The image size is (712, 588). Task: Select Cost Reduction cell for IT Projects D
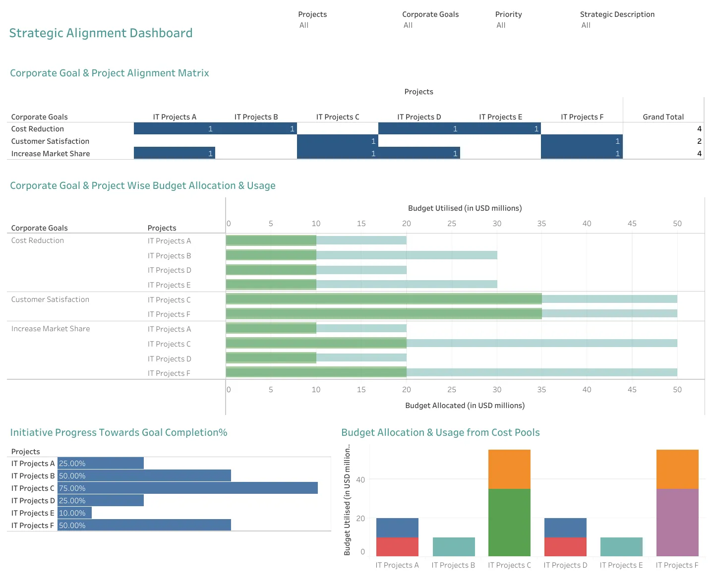click(x=419, y=129)
